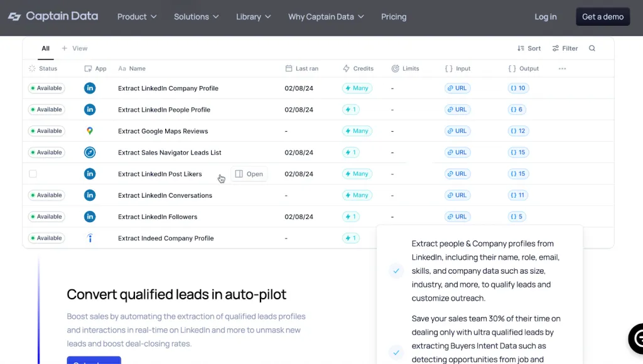Click output badge 10 for LinkedIn Company Profile
The width and height of the screenshot is (643, 364).
(518, 88)
